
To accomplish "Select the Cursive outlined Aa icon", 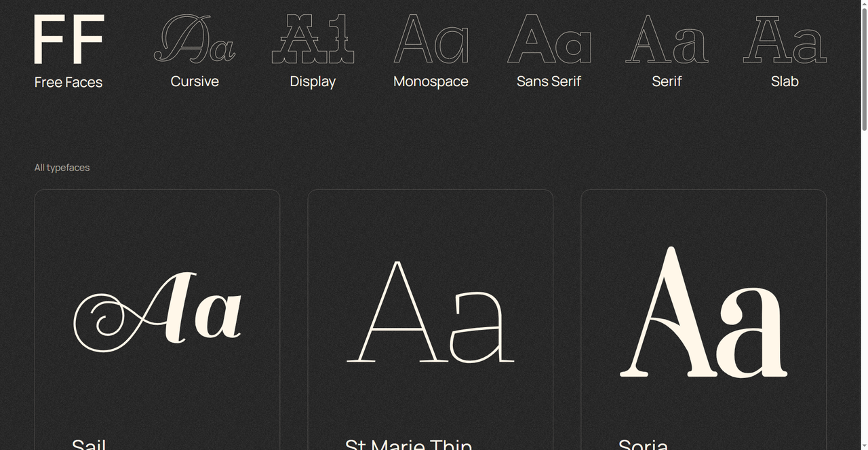I will tap(195, 39).
